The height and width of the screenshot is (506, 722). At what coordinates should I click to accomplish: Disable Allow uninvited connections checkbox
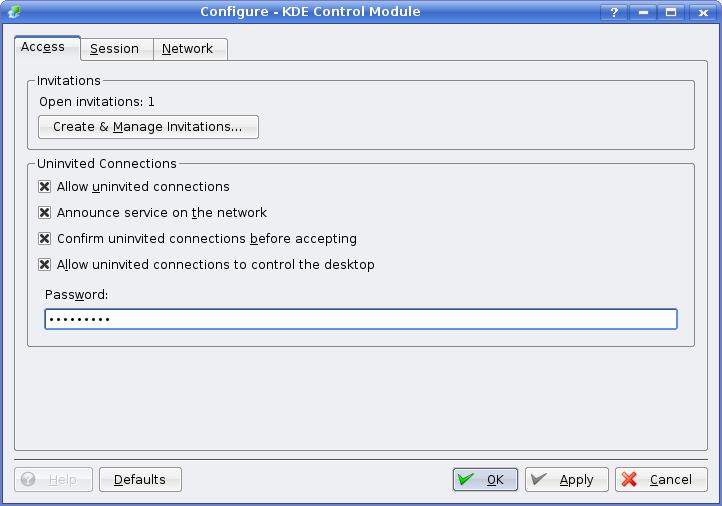pyautogui.click(x=45, y=187)
